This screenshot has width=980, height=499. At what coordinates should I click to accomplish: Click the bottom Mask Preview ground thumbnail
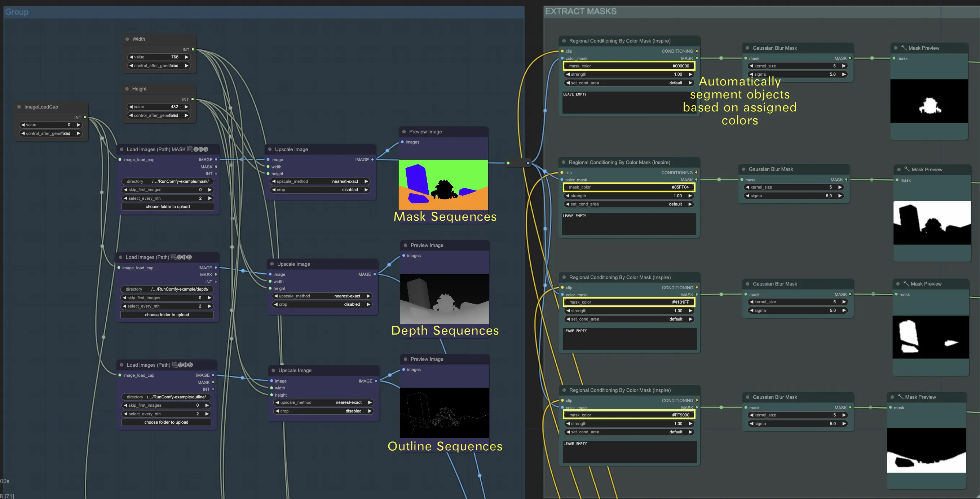[x=926, y=450]
